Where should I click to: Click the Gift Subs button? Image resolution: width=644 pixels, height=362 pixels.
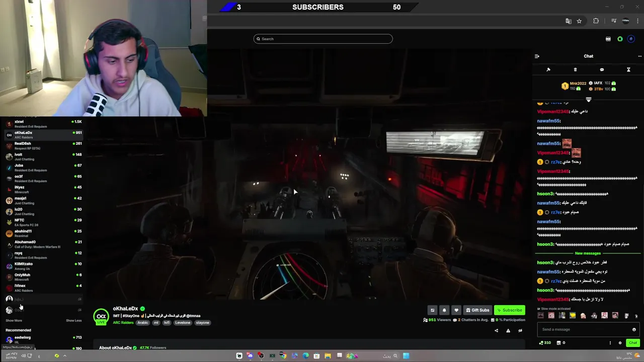click(477, 310)
